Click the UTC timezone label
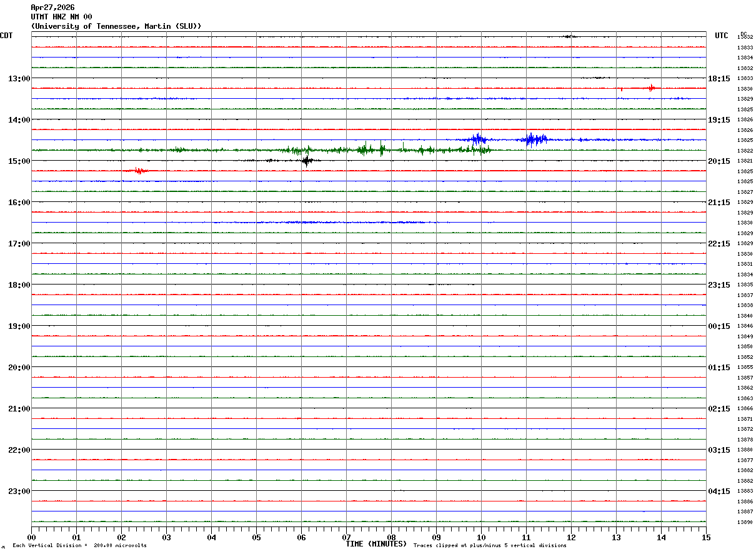756x554 pixels. [722, 36]
